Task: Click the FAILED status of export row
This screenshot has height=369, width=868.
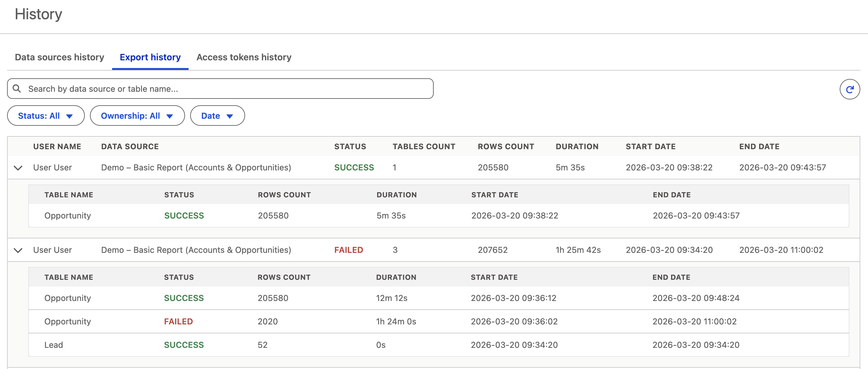Action: [x=349, y=250]
